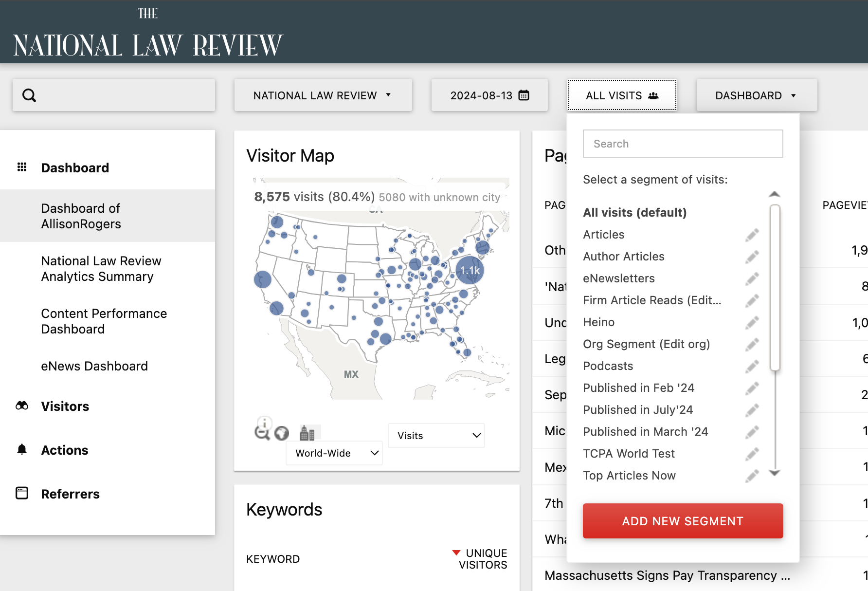The width and height of the screenshot is (868, 591).
Task: Select the TCPA World Test segment
Action: [x=629, y=454]
